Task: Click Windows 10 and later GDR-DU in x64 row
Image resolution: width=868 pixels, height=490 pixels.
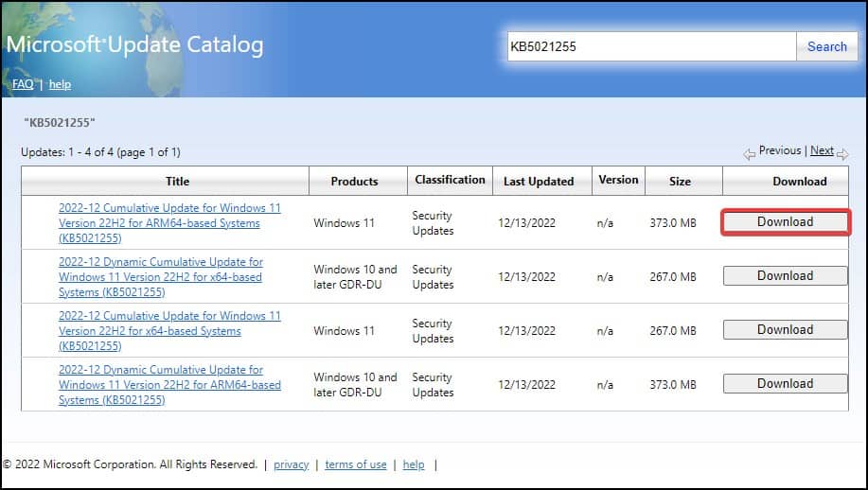Action: [x=355, y=276]
